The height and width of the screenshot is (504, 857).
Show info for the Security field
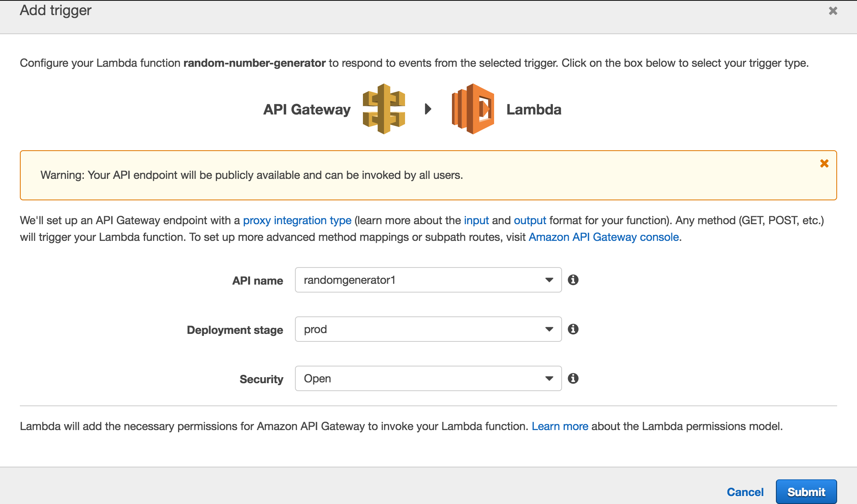tap(573, 378)
